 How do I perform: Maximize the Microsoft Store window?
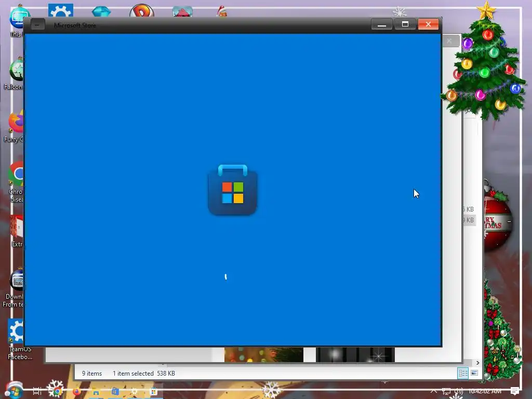(405, 24)
